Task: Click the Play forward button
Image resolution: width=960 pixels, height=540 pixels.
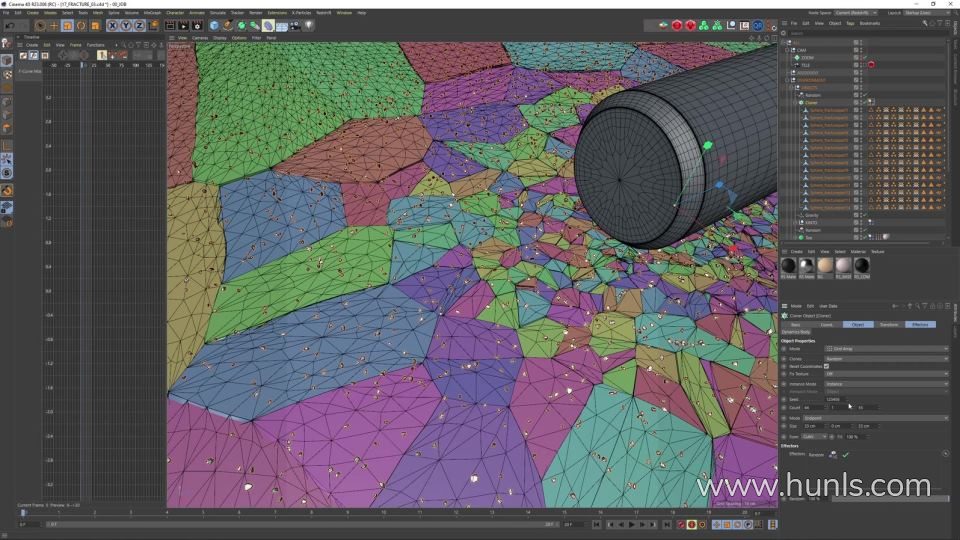Action: [632, 525]
